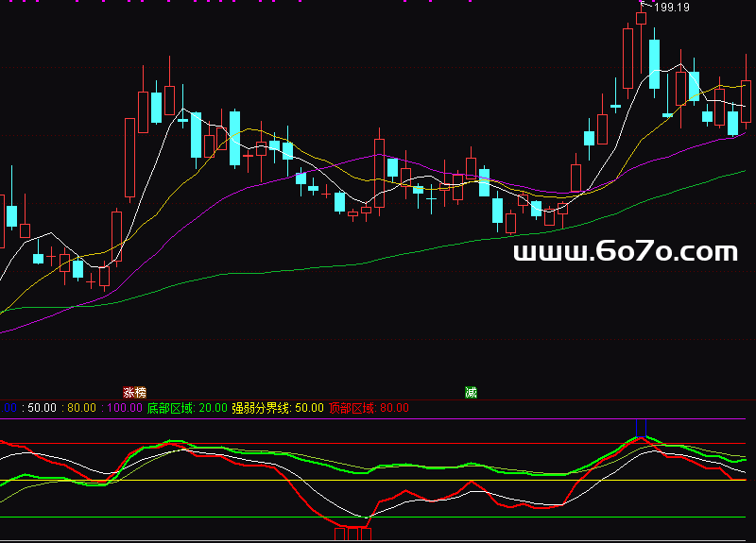Click the 199.19 high price label
Image resolution: width=756 pixels, height=543 pixels.
[672, 8]
